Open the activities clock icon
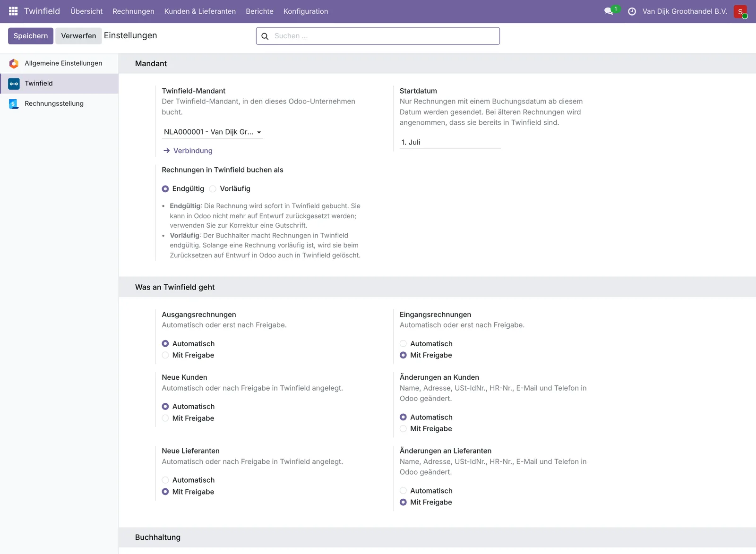Image resolution: width=756 pixels, height=554 pixels. point(632,11)
